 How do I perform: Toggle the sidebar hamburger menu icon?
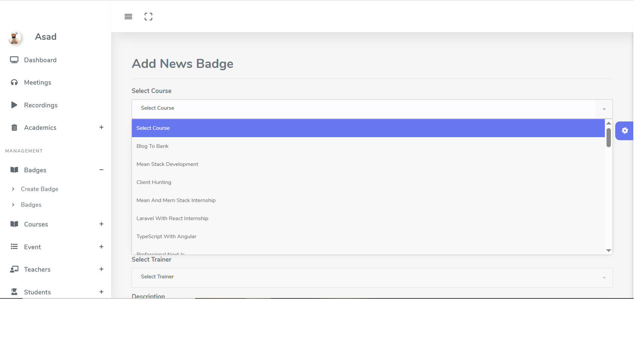(x=128, y=17)
